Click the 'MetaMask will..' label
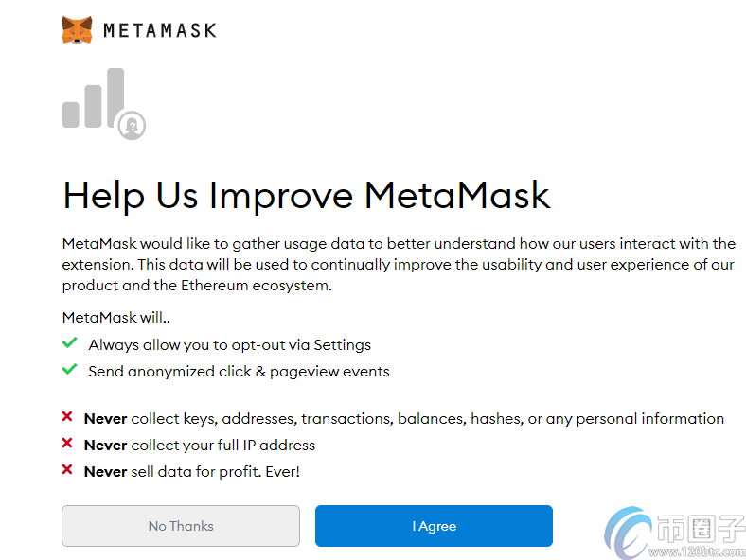The height and width of the screenshot is (560, 746). [x=116, y=318]
